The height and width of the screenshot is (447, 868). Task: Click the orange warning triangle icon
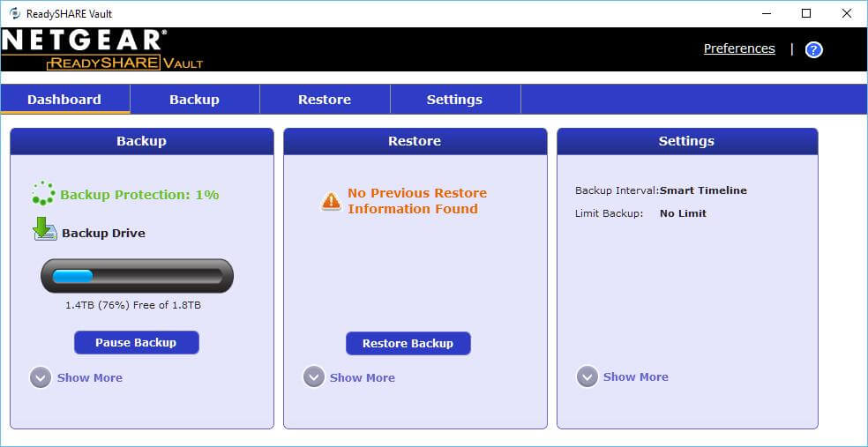tap(331, 201)
